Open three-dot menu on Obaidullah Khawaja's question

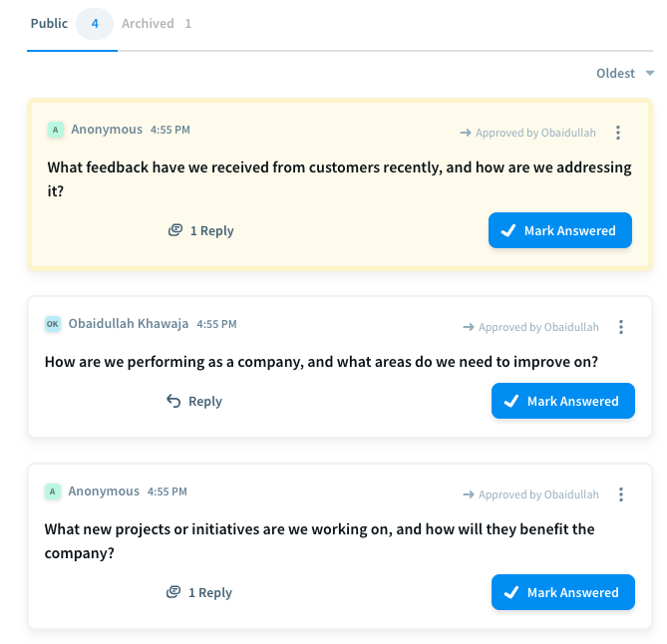621,327
